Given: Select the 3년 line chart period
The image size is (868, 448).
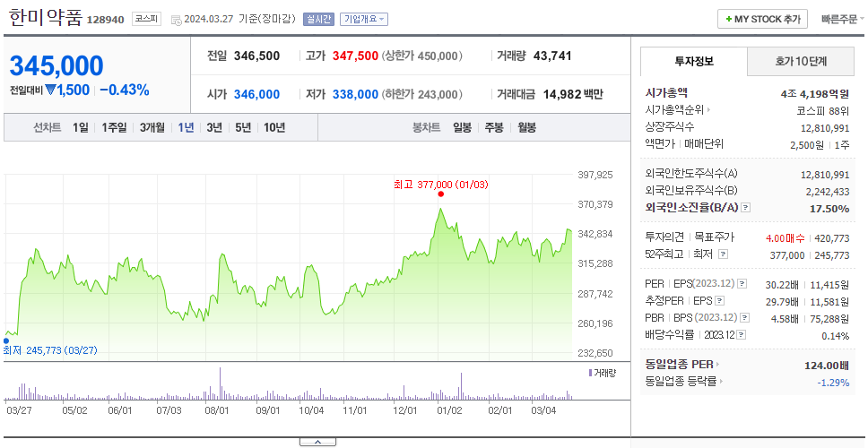Looking at the screenshot, I should pos(214,128).
